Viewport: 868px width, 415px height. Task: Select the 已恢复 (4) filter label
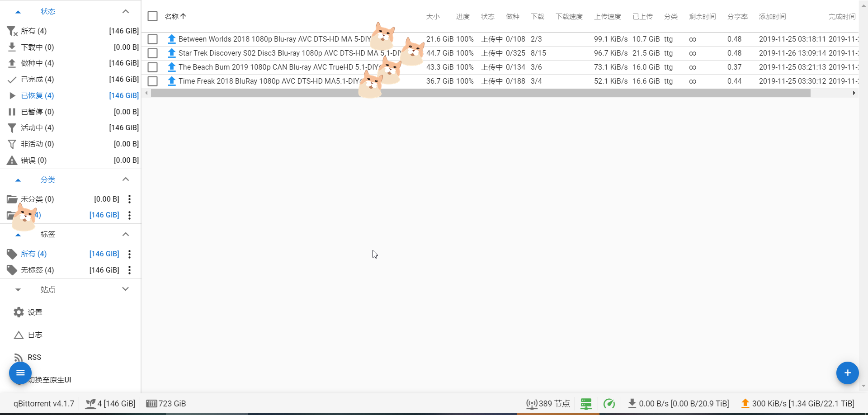tap(38, 96)
